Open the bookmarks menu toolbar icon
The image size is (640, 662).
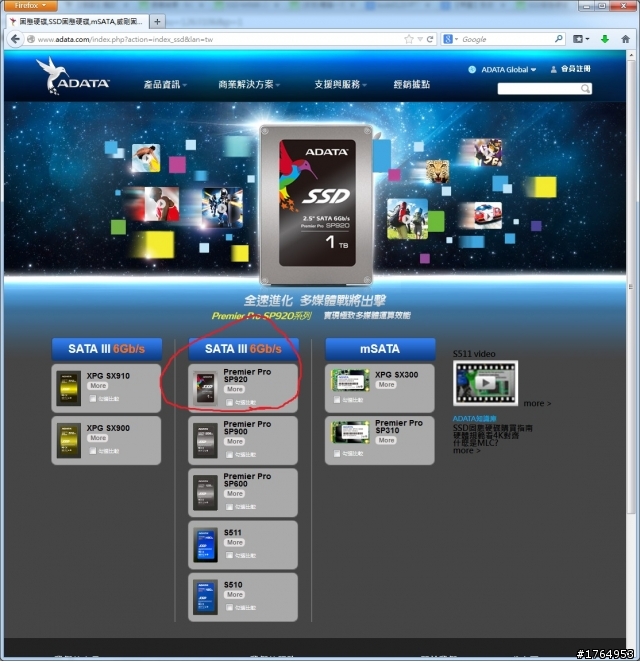(580, 39)
